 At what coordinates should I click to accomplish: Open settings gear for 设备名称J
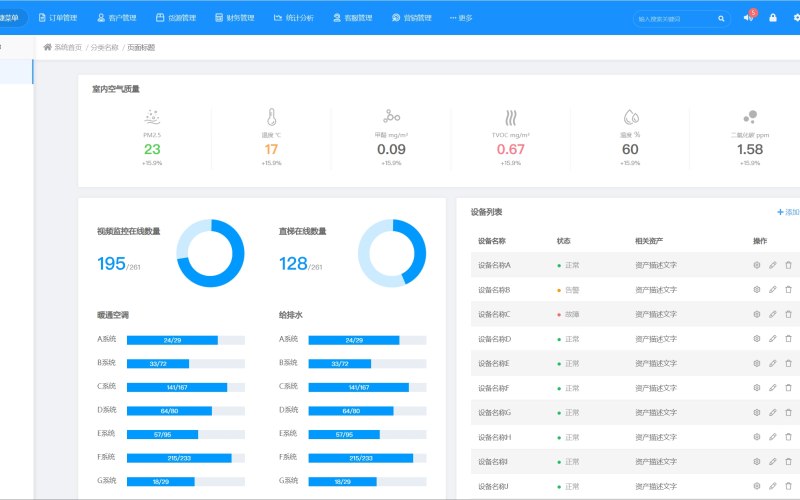point(757,486)
